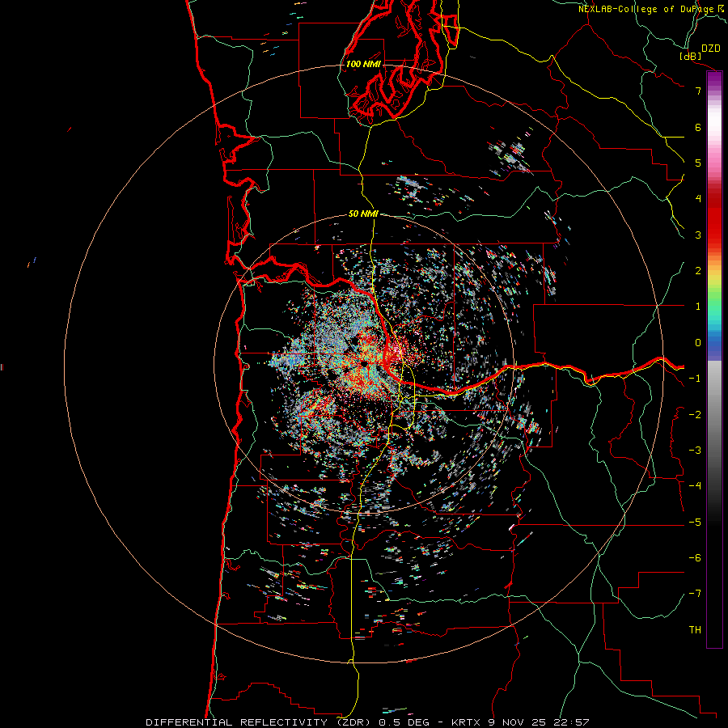Click the Differential Reflectivity caption at bottom
This screenshot has height=728, width=728.
368,722
